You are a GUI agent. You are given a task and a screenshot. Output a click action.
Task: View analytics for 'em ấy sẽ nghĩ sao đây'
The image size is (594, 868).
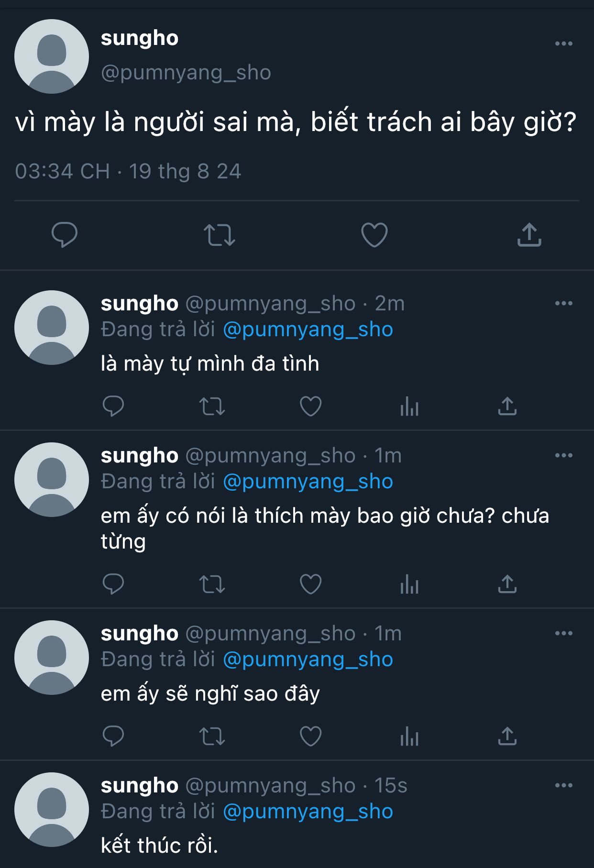409,736
